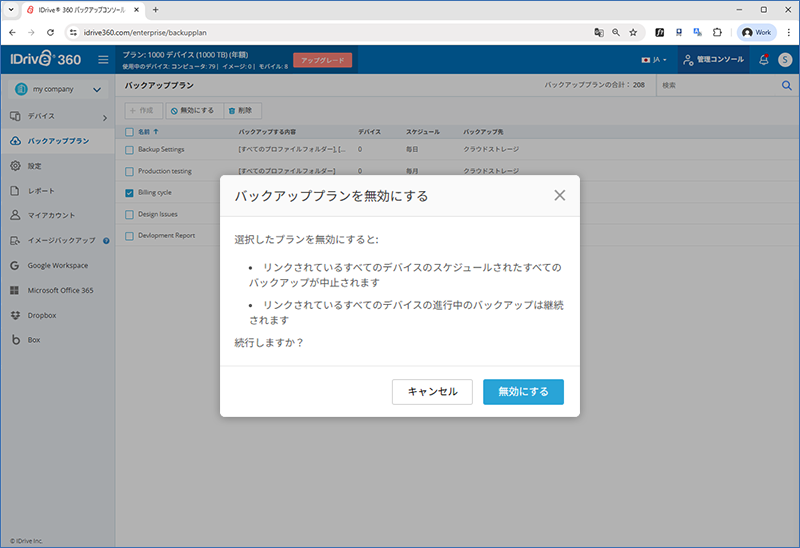Open the 管理コンソール admin console

[x=713, y=60]
